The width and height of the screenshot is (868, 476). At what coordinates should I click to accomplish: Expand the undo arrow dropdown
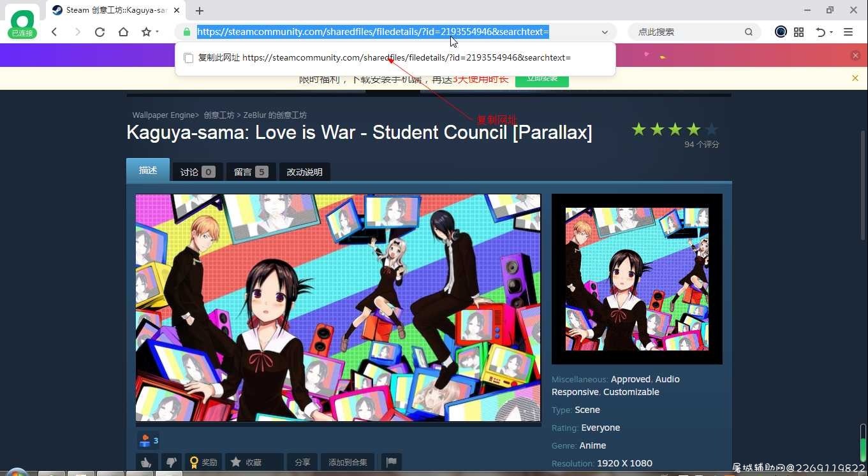tap(832, 32)
